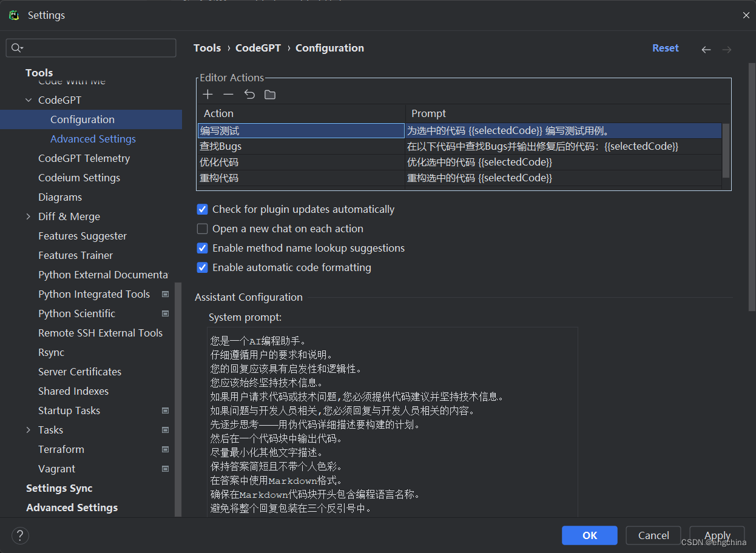Toggle Check for plugin updates automatically
756x553 pixels.
[203, 209]
